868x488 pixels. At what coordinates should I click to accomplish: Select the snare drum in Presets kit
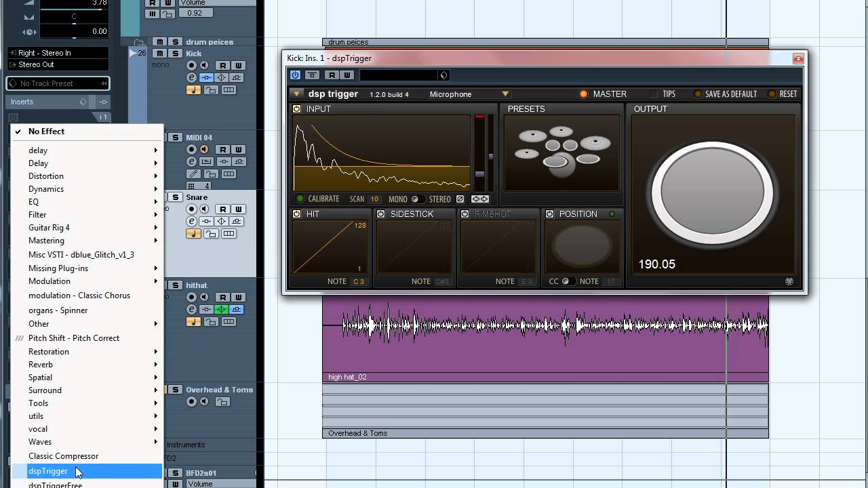tap(555, 161)
